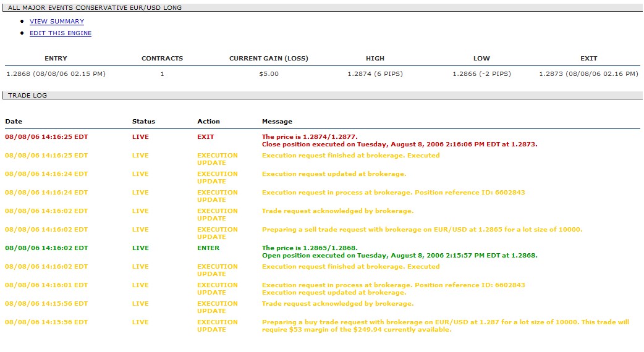Viewport: 644px width, 352px height.
Task: Select the All Major Events Conservative title bar
Action: (95, 8)
